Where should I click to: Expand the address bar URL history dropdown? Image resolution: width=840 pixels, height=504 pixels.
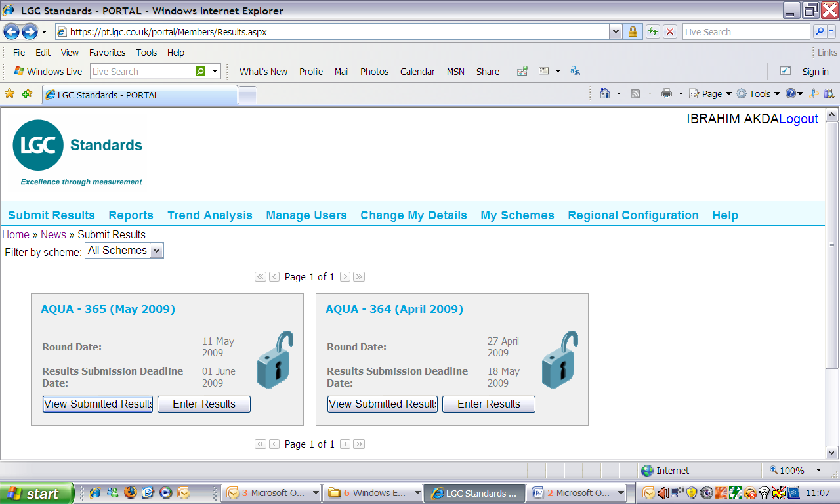(x=616, y=31)
